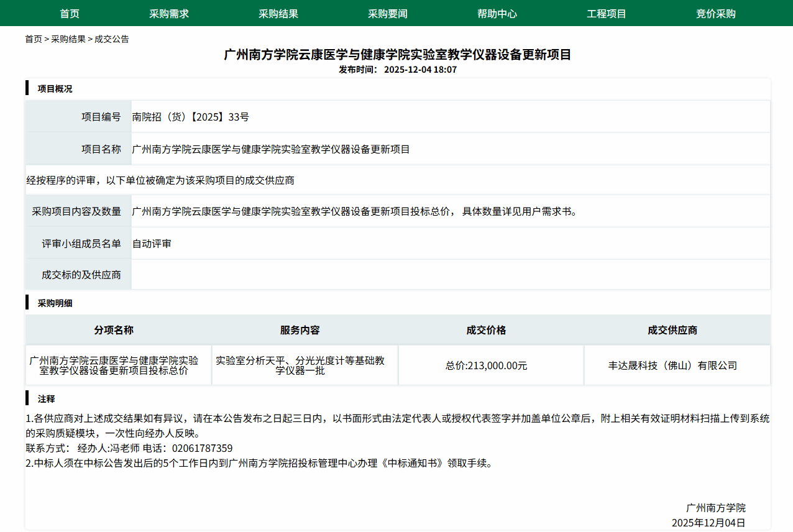Click the 总价:213,000.00元 price cell
This screenshot has width=793, height=532.
tap(486, 366)
